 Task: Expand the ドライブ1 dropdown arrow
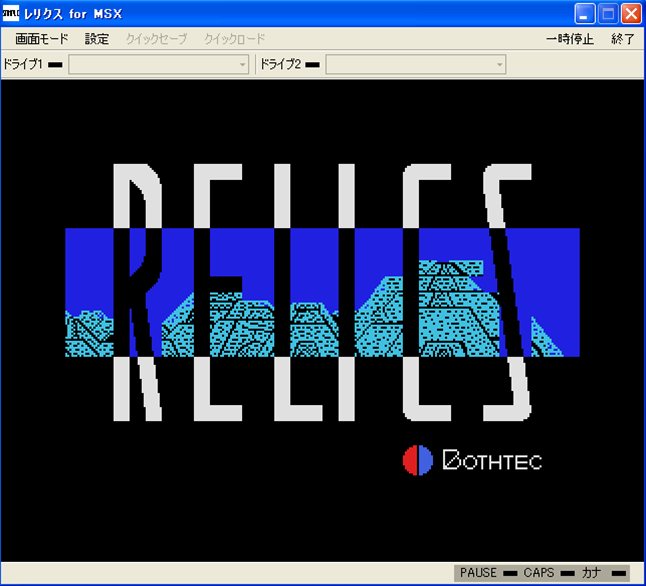[x=242, y=65]
